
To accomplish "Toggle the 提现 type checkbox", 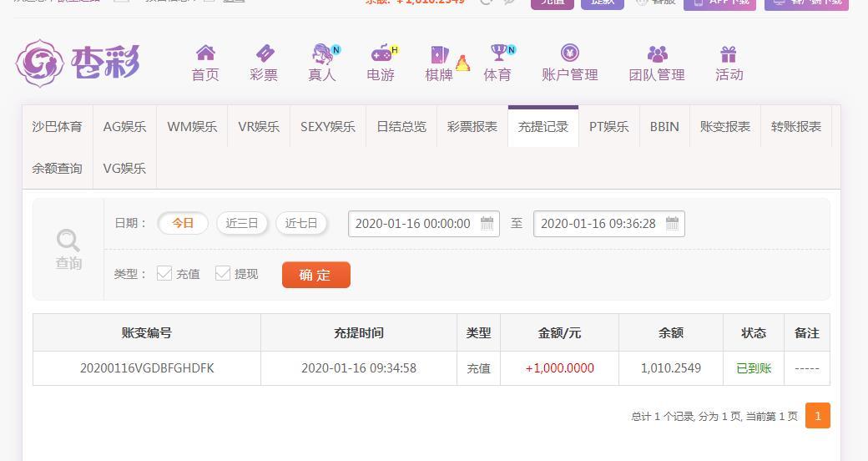I will tap(223, 273).
